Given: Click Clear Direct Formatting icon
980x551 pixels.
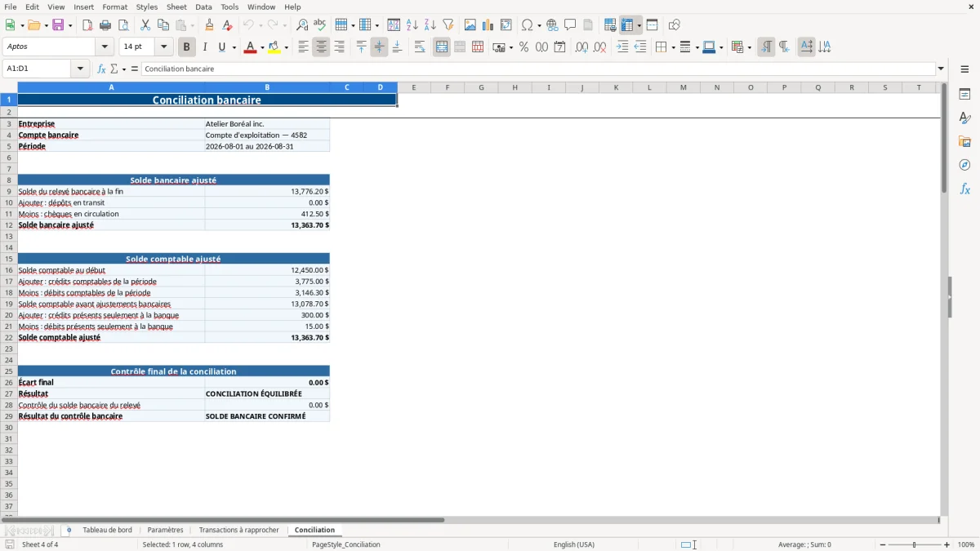Looking at the screenshot, I should tap(228, 25).
